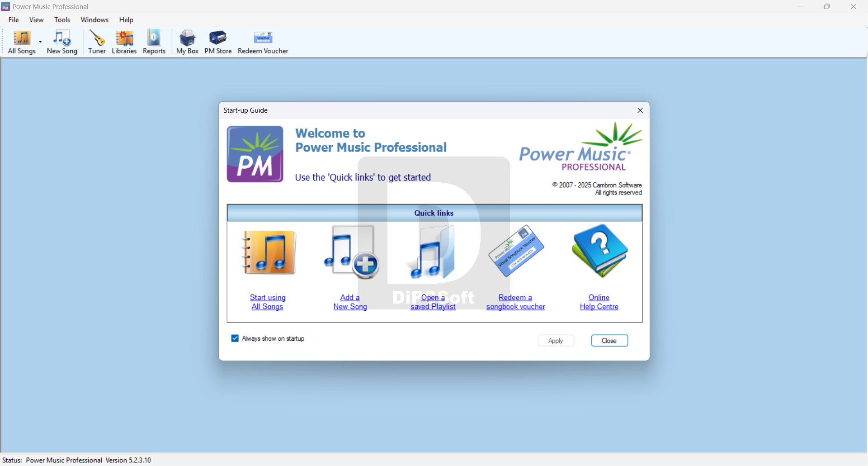This screenshot has height=466, width=868.
Task: Click the songbook voucher ticket icon
Action: 516,251
